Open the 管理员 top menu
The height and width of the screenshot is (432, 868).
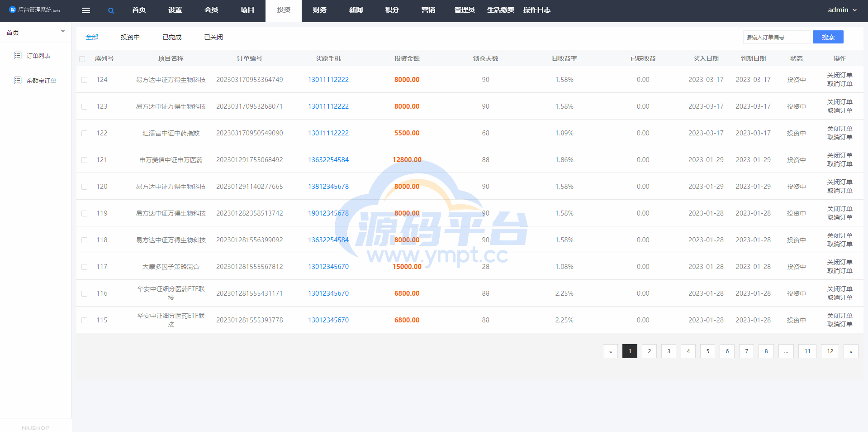pos(465,10)
